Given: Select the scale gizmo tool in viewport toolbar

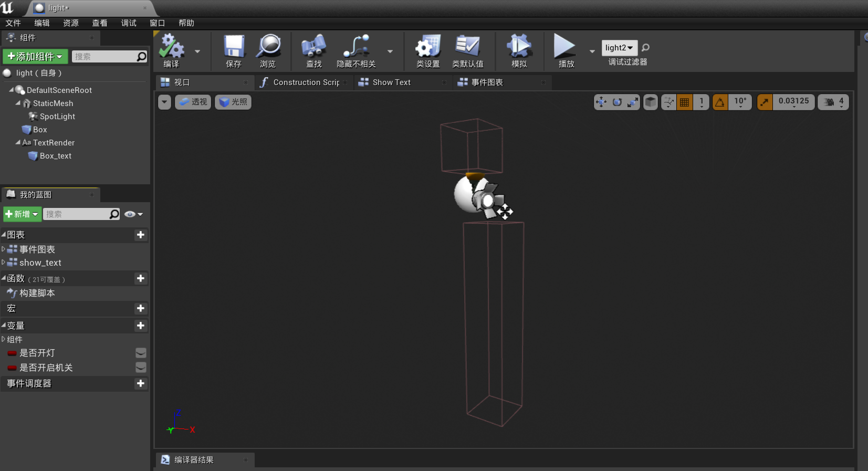Looking at the screenshot, I should [x=633, y=102].
